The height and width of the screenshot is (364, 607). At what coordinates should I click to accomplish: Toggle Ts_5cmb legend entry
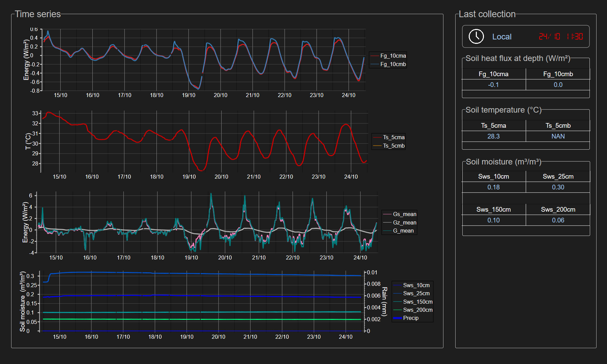coord(394,146)
